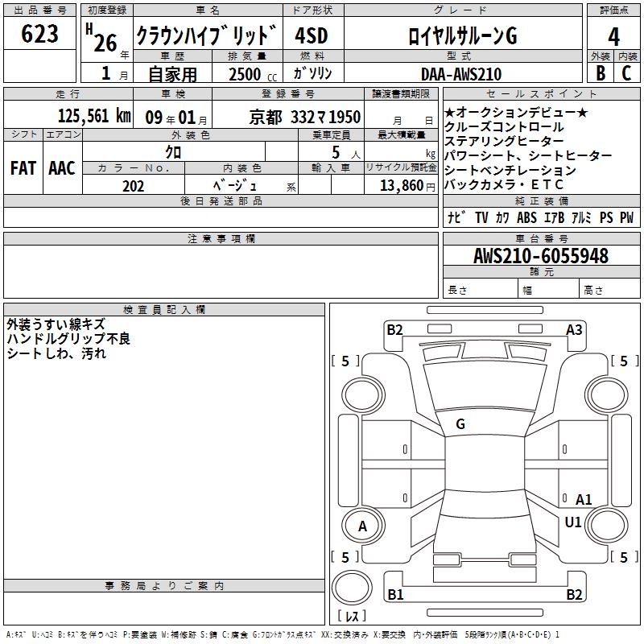This screenshot has height=644, width=644.
Task: Click the mileage value 125,561 km
Action: [94, 116]
